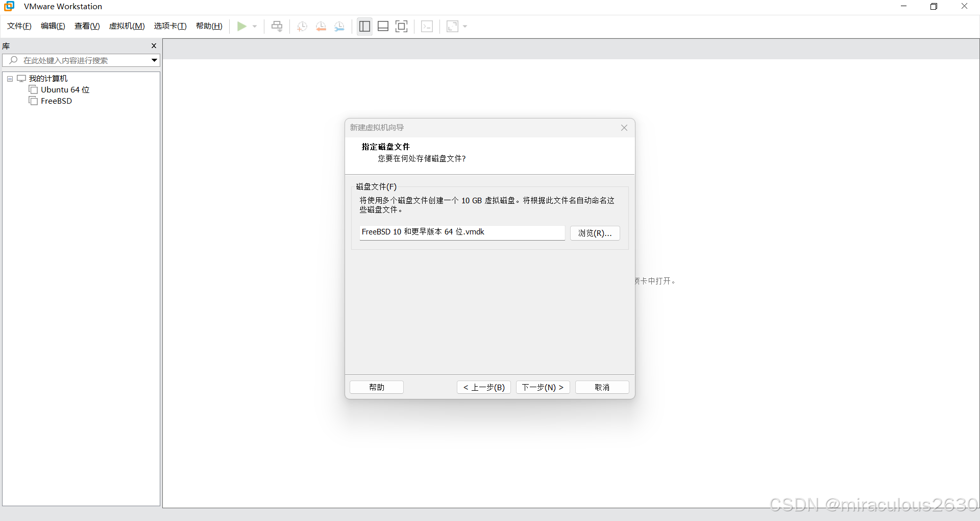
Task: Toggle the library sidebar view icon
Action: 364,26
